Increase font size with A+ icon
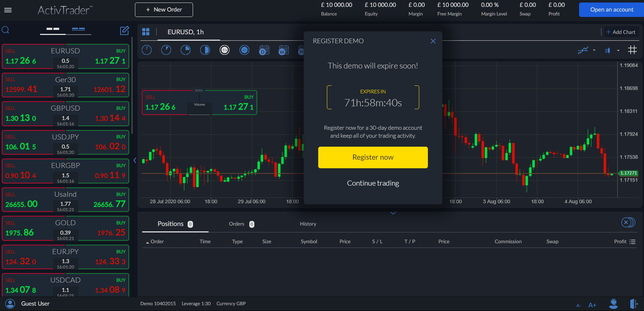 click(x=592, y=305)
